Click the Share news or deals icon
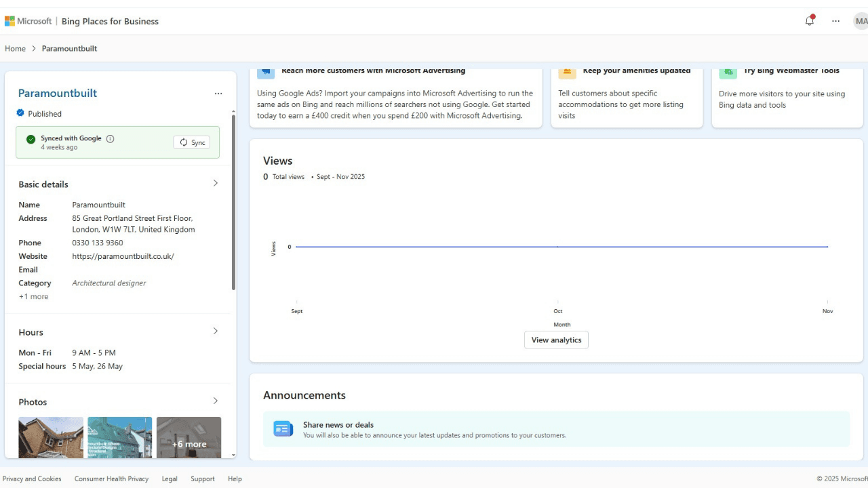The height and width of the screenshot is (488, 868). [283, 429]
